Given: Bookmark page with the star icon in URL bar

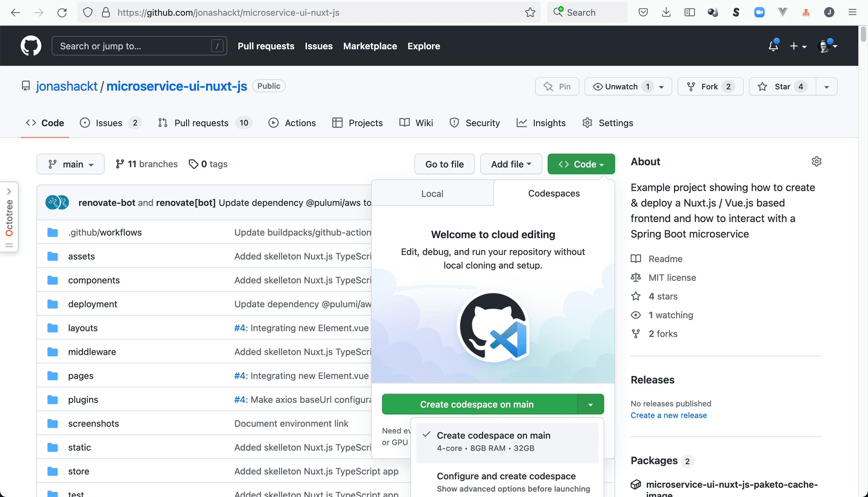Looking at the screenshot, I should click(530, 13).
